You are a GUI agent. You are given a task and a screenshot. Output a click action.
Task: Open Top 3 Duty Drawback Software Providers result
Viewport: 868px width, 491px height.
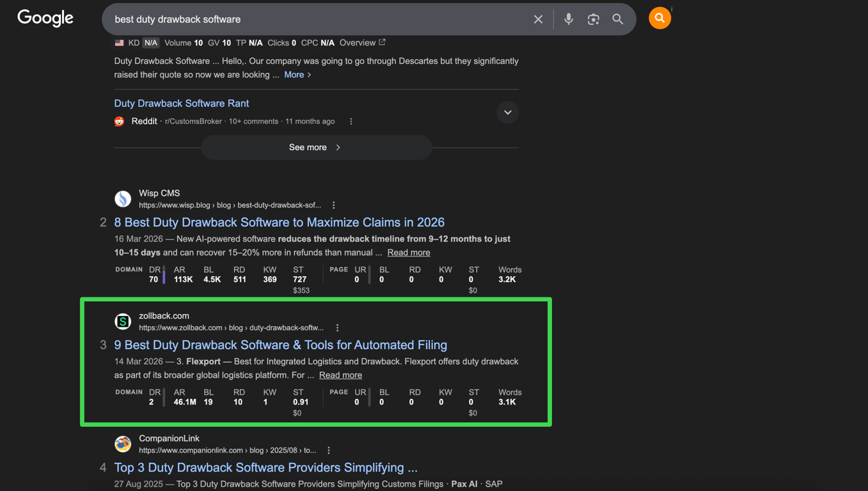[266, 468]
